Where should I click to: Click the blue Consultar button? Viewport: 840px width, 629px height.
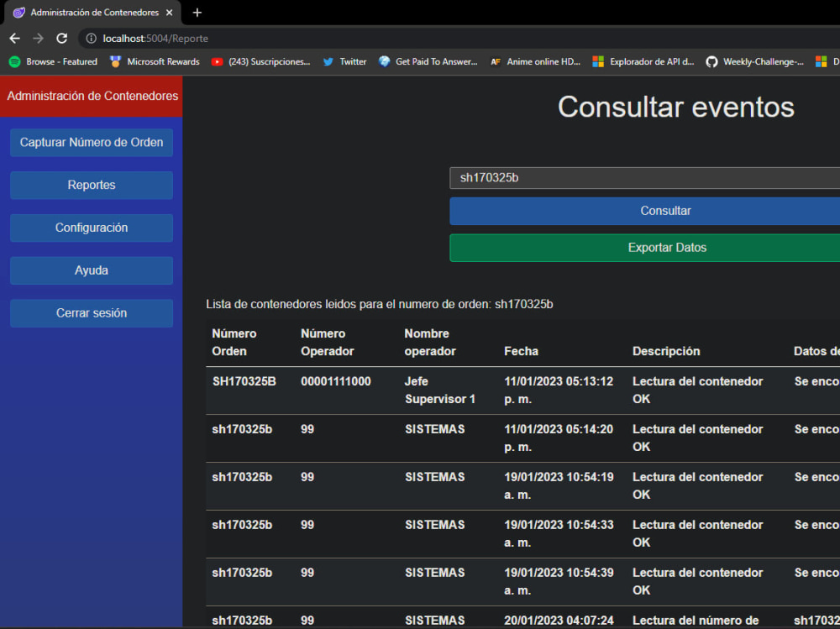[644, 211]
